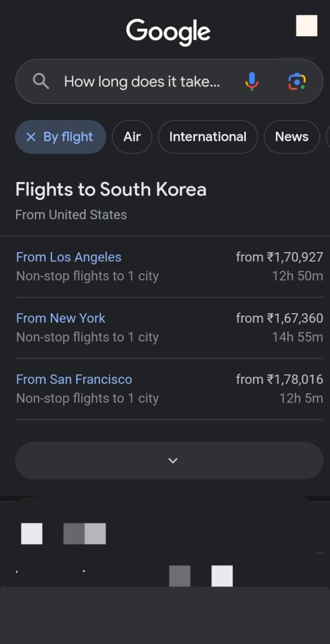Viewport: 330px width, 644px height.
Task: Click the magnifying glass search icon
Action: click(x=41, y=81)
